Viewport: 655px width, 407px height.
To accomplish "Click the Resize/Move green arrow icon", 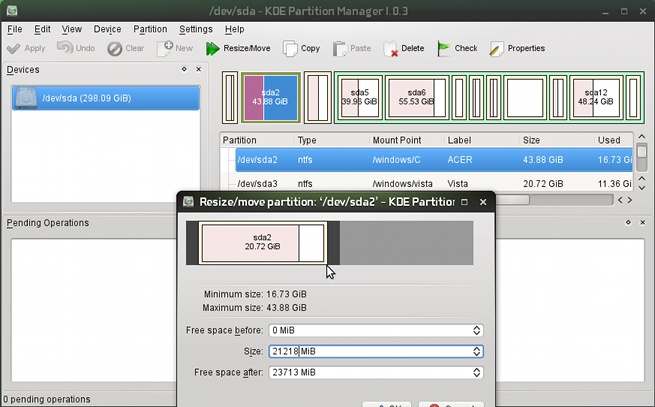I will (213, 48).
